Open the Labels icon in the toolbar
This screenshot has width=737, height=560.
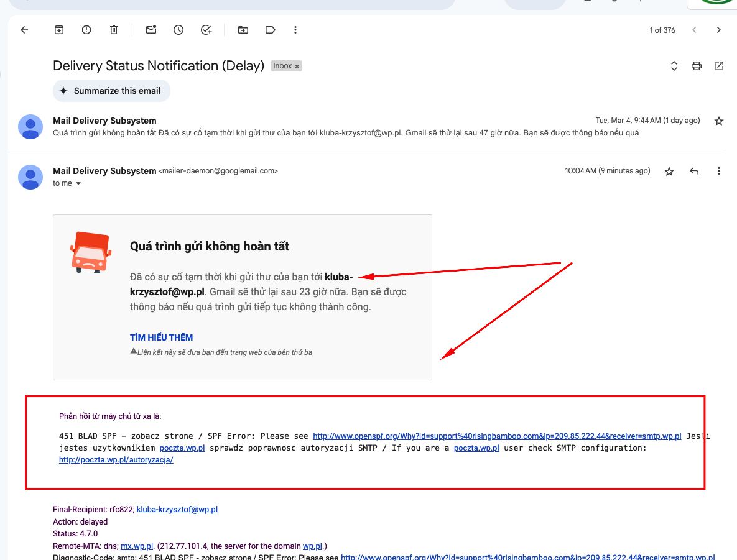pyautogui.click(x=271, y=30)
